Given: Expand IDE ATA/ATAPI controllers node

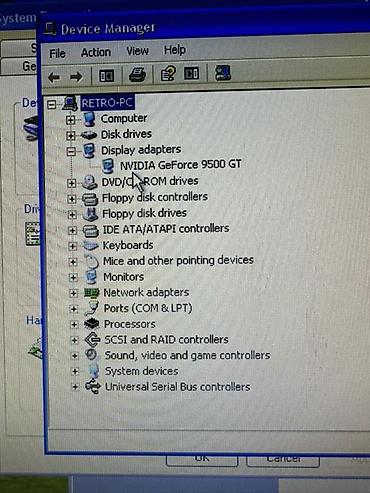Looking at the screenshot, I should (72, 230).
